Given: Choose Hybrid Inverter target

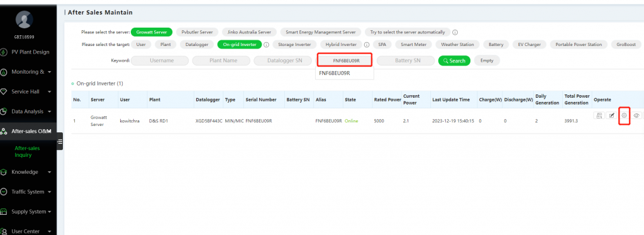Looking at the screenshot, I should 341,45.
